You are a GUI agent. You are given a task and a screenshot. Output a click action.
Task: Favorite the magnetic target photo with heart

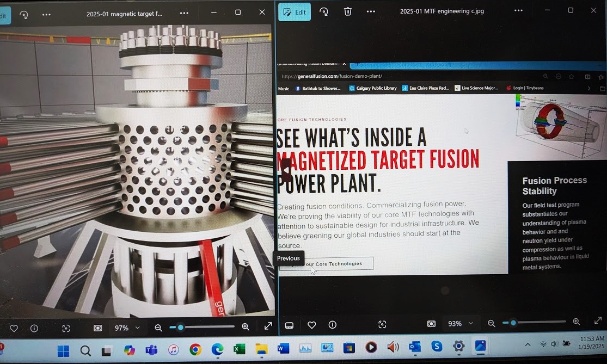(14, 328)
